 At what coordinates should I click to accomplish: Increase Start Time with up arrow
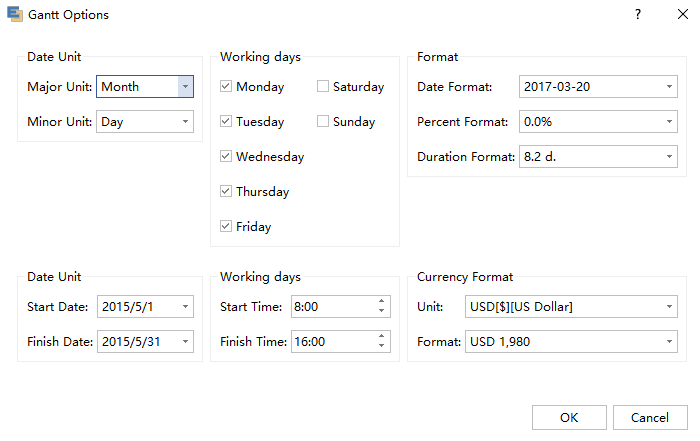pos(381,302)
